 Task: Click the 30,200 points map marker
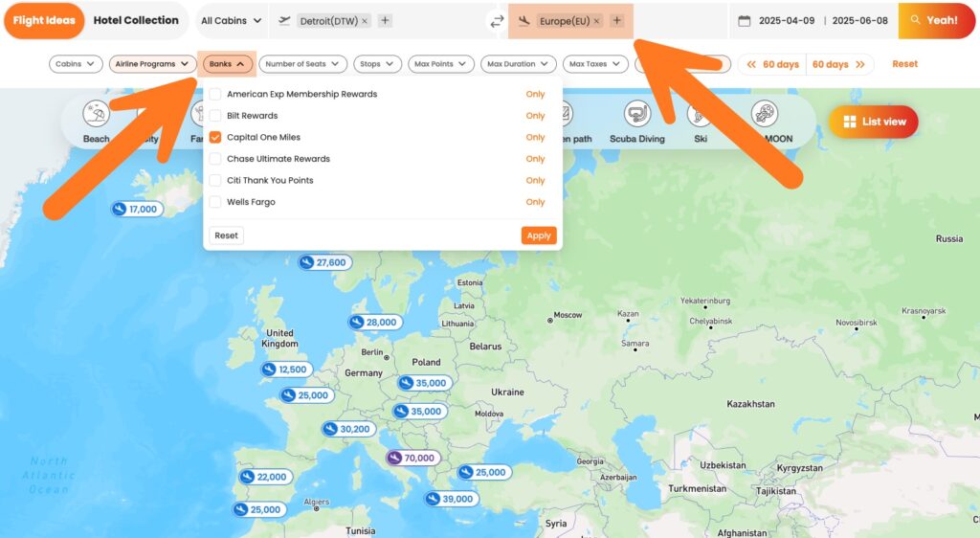pyautogui.click(x=348, y=429)
